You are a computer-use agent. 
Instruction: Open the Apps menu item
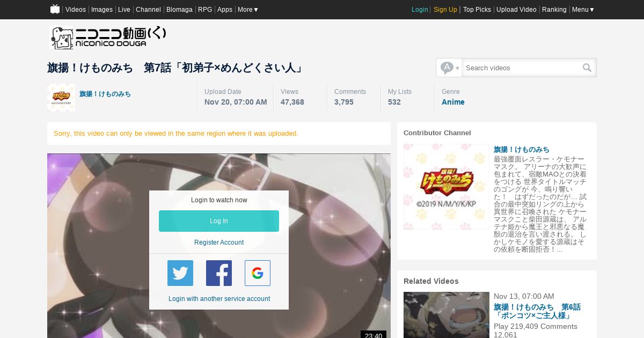(225, 10)
